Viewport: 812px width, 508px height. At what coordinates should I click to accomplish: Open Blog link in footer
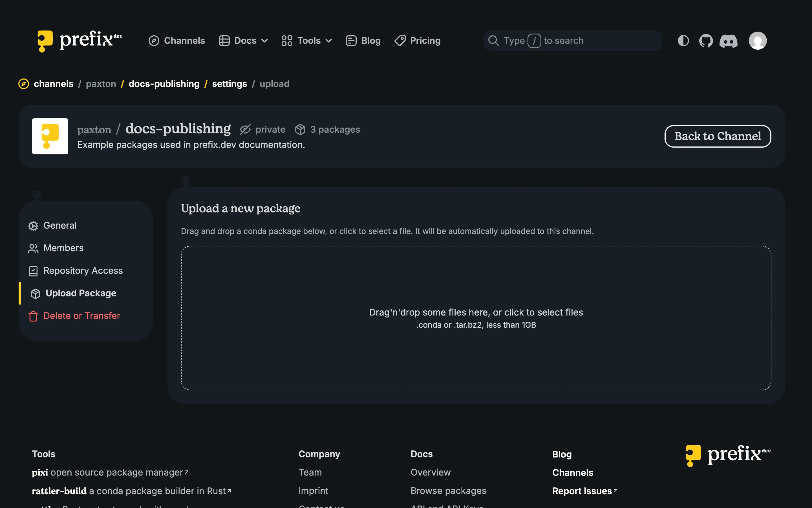coord(562,454)
